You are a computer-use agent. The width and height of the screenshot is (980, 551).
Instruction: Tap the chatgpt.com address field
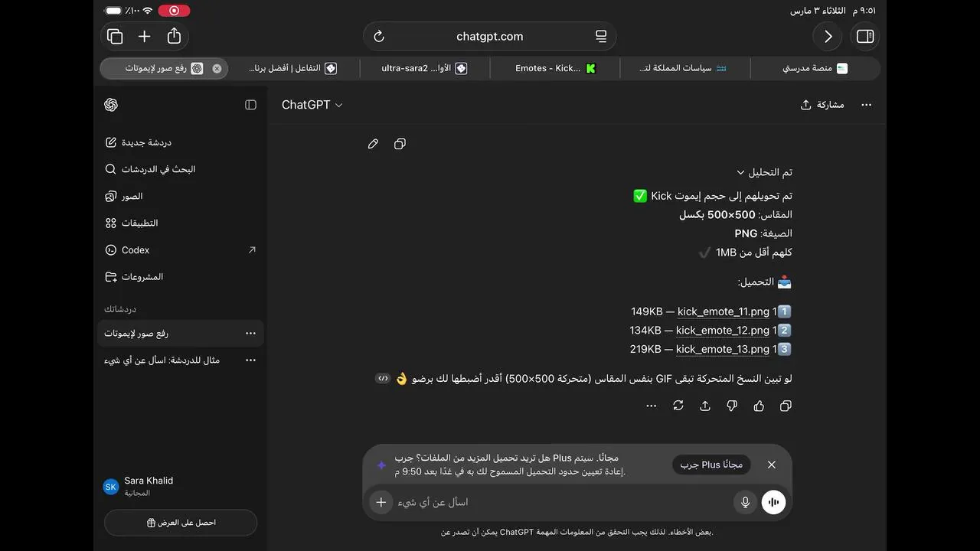(x=490, y=37)
